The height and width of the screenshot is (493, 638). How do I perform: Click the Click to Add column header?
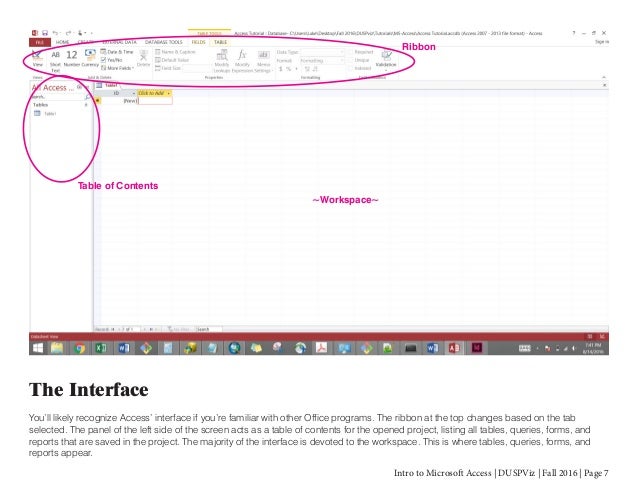(154, 93)
